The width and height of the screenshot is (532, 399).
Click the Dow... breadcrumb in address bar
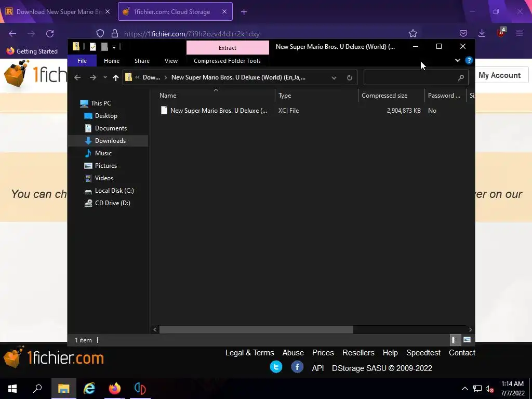pyautogui.click(x=151, y=77)
